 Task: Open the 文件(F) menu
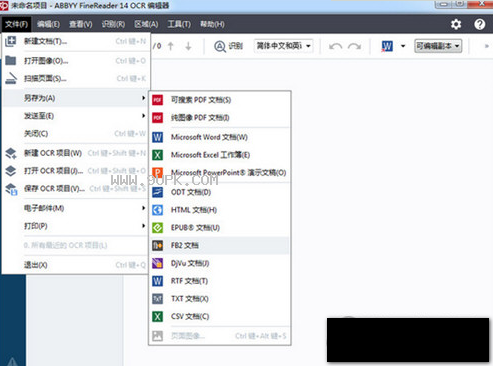(16, 24)
